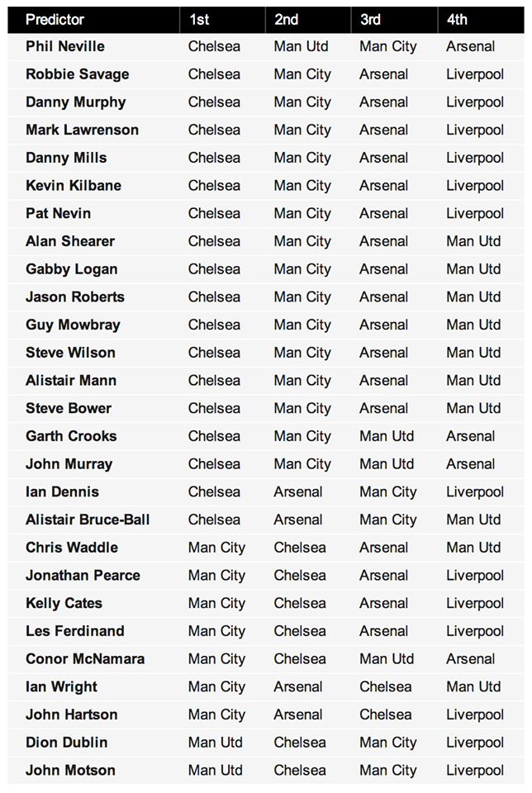The width and height of the screenshot is (532, 793).
Task: Select Ian Wright's name
Action: [61, 686]
